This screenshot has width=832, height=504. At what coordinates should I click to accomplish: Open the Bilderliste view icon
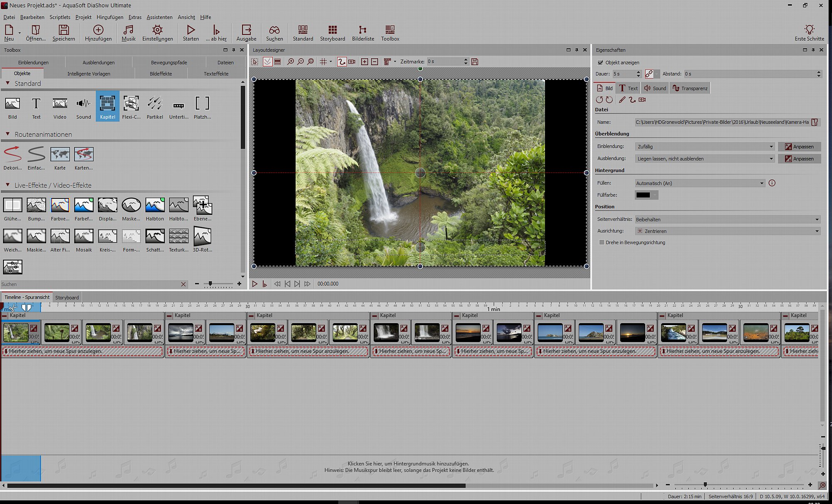tap(363, 33)
